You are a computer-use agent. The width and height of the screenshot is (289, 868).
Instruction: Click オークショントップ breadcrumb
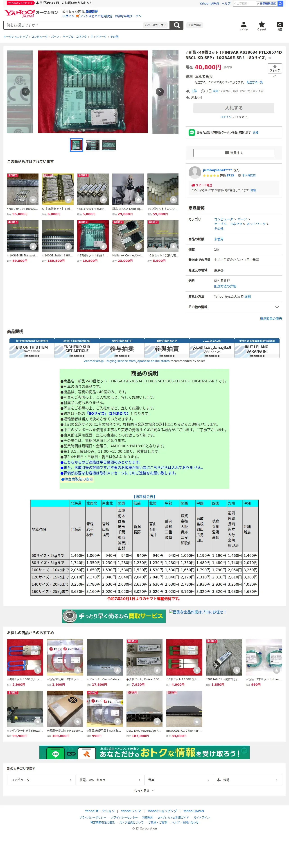tap(16, 37)
